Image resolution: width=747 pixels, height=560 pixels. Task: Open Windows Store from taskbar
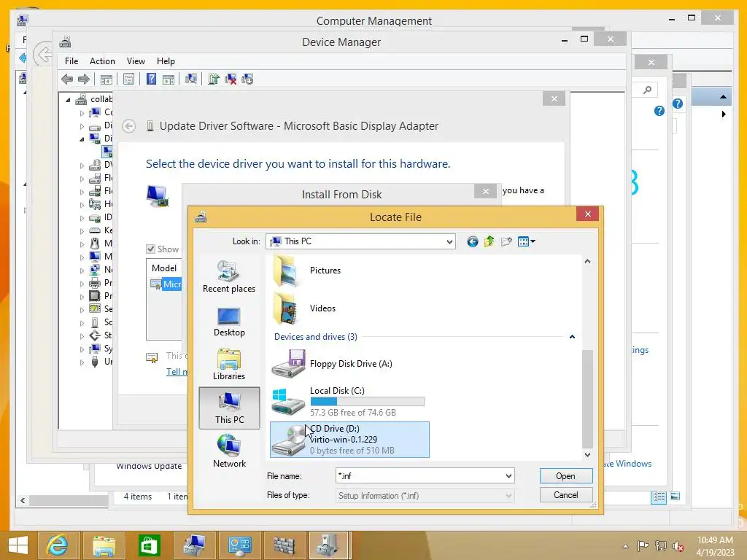[149, 545]
